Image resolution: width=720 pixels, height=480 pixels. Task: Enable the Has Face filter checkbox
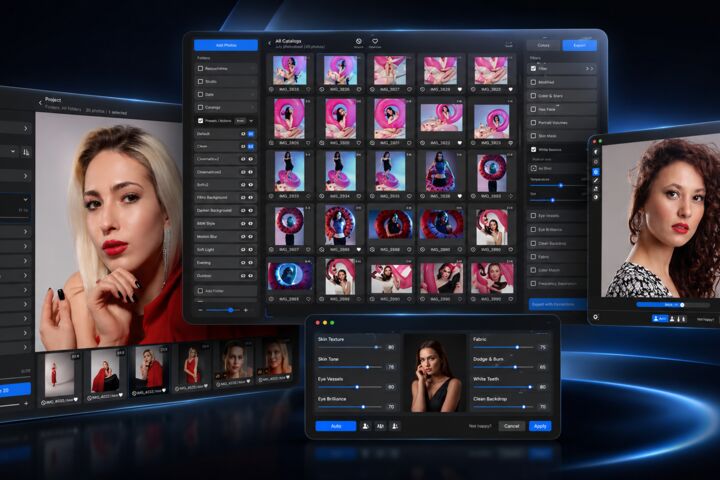pyautogui.click(x=533, y=109)
